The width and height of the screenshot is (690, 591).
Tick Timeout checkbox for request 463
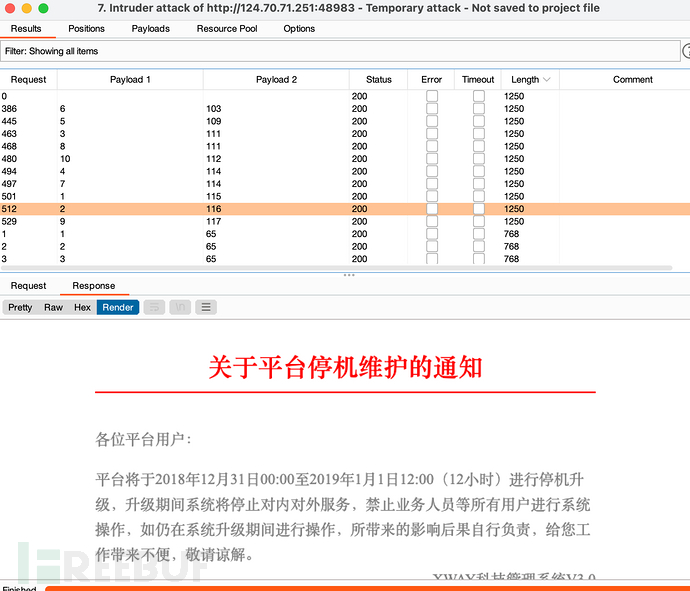click(479, 133)
